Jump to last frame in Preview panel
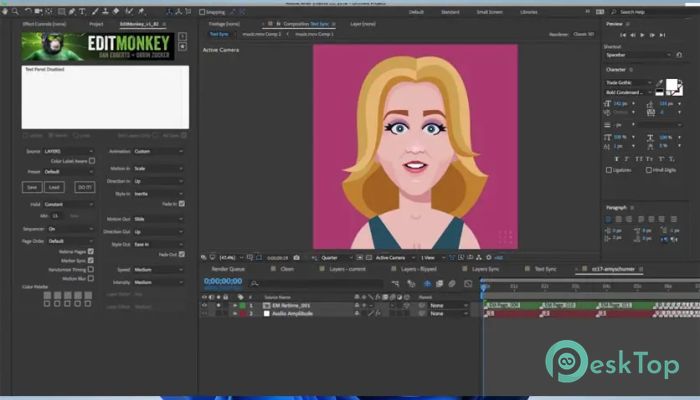Screen dimensions: 700x400 [x=662, y=35]
